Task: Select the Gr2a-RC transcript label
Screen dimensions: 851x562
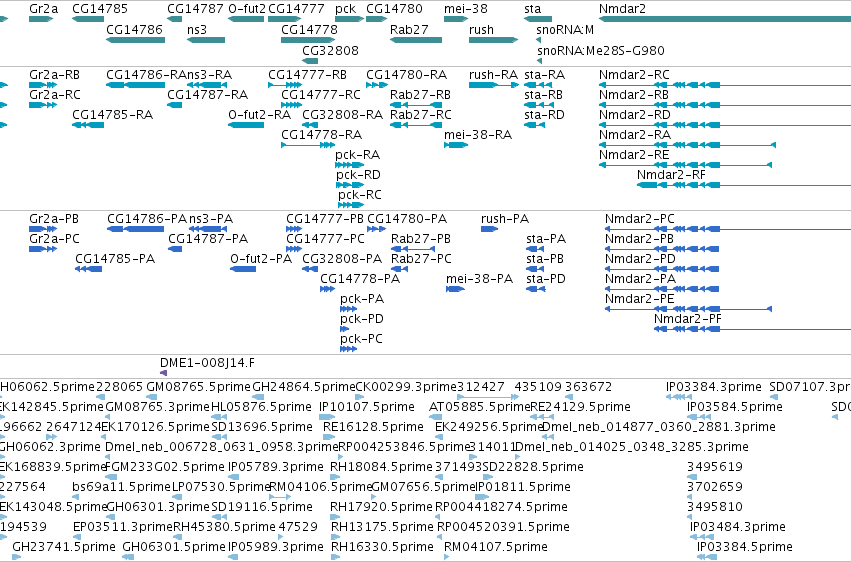Action: click(55, 94)
